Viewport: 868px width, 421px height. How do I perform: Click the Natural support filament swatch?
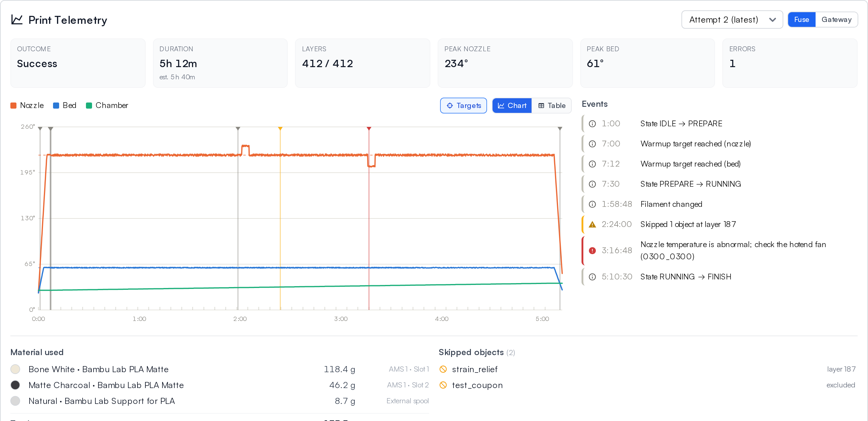click(x=15, y=401)
